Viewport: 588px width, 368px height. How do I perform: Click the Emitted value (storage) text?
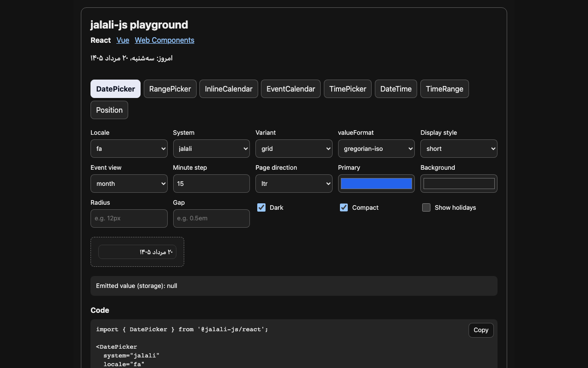[136, 286]
